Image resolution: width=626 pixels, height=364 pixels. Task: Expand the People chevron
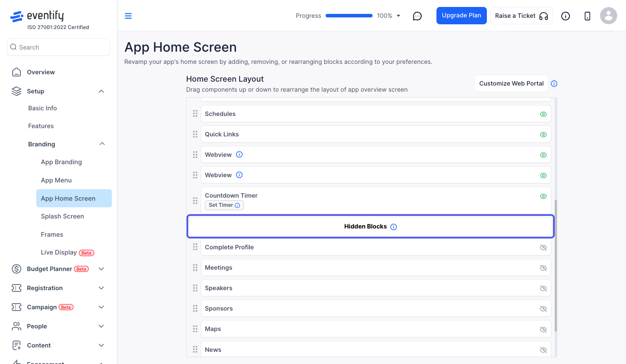pos(101,326)
